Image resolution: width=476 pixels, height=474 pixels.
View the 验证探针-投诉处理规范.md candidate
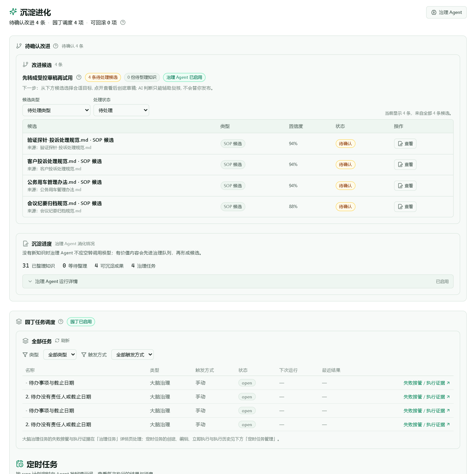pyautogui.click(x=405, y=144)
